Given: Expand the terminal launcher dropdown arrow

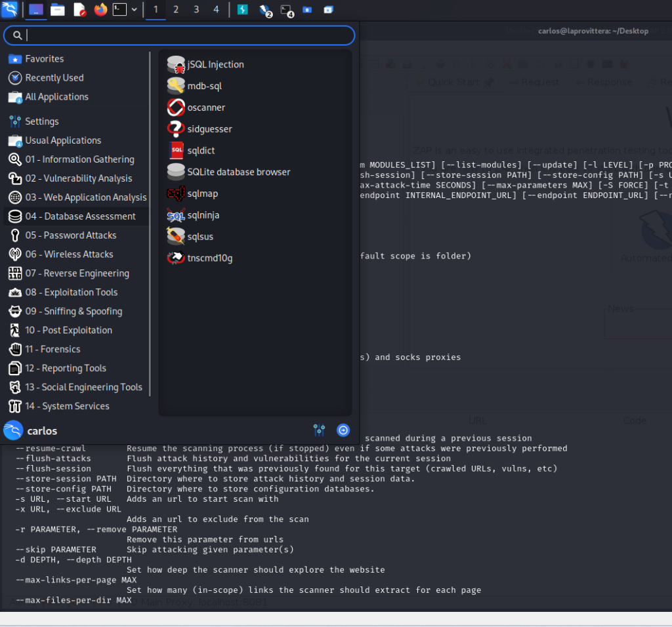Looking at the screenshot, I should point(135,10).
